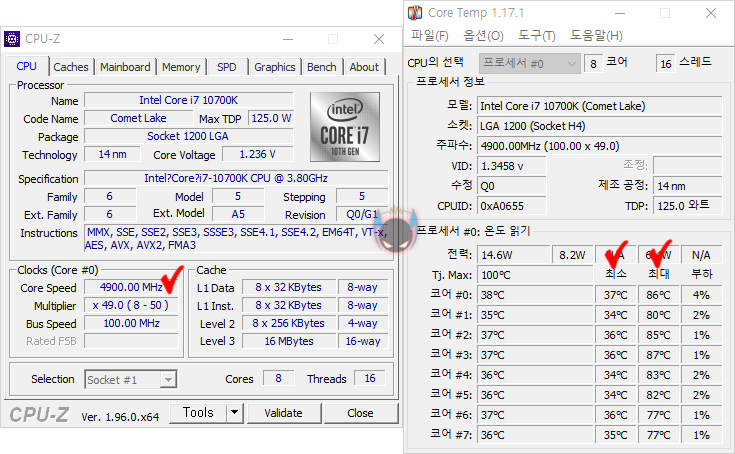
Task: Open the 옵션(O) menu in Core Temp
Action: pyautogui.click(x=483, y=36)
